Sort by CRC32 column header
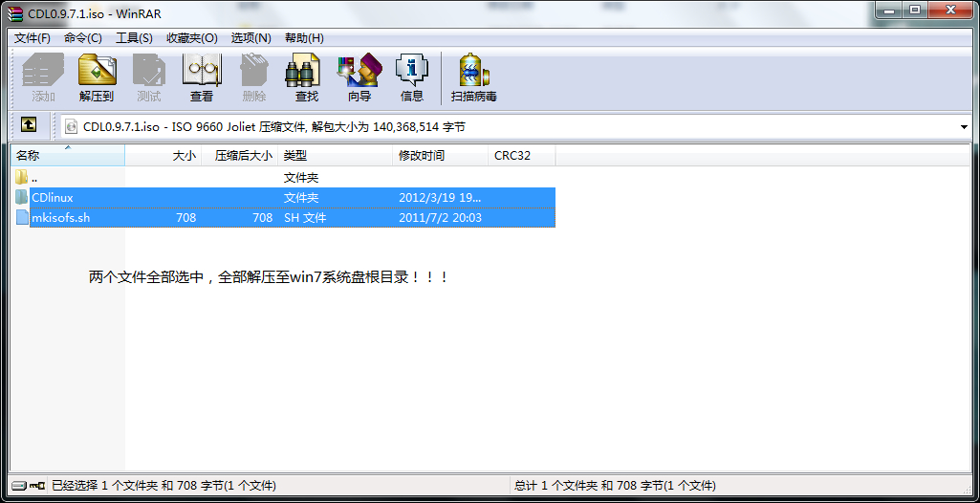Screen dimensions: 980x503 [522, 156]
